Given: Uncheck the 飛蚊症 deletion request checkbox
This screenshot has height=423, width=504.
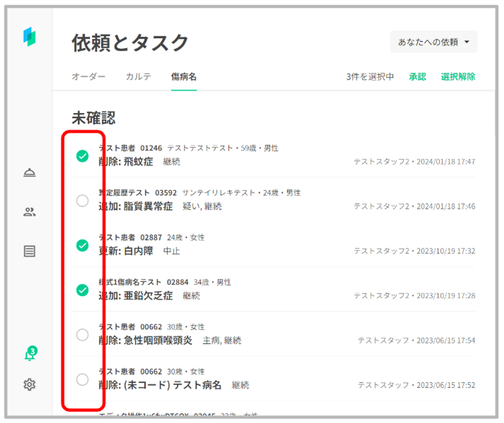Looking at the screenshot, I should point(82,156).
